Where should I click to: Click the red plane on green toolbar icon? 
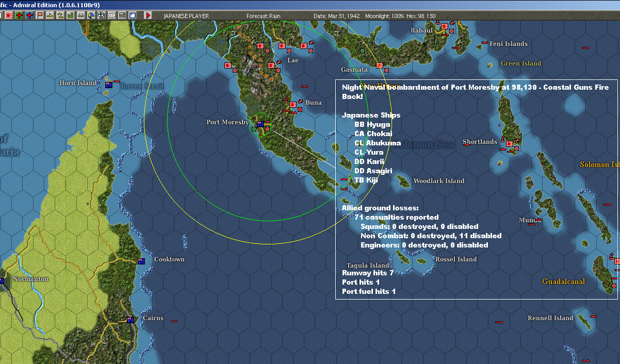coord(19,15)
